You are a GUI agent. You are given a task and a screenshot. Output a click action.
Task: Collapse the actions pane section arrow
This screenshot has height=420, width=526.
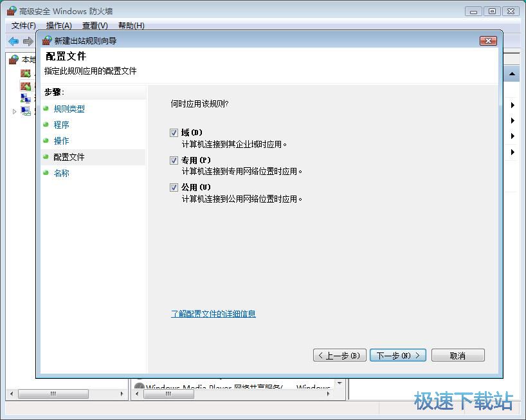tap(512, 74)
